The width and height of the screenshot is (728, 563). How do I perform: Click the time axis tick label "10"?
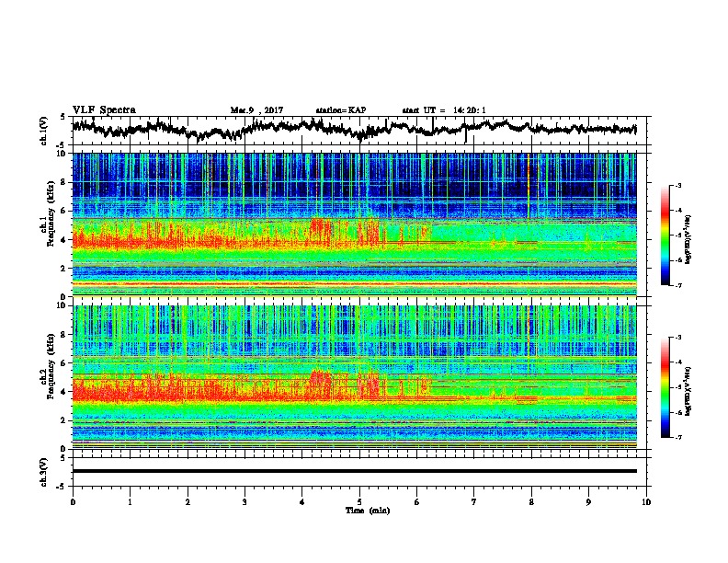[646, 501]
